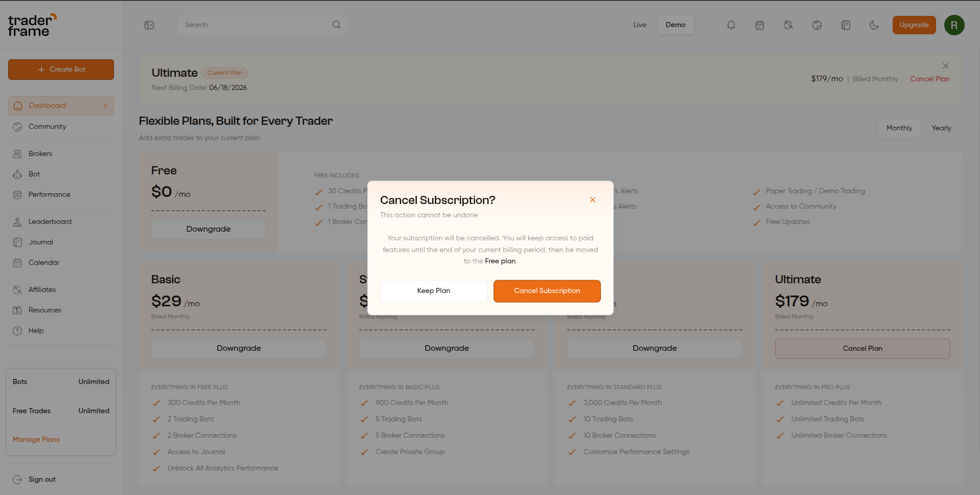
Task: Click the Brokers sidebar icon
Action: tap(17, 154)
